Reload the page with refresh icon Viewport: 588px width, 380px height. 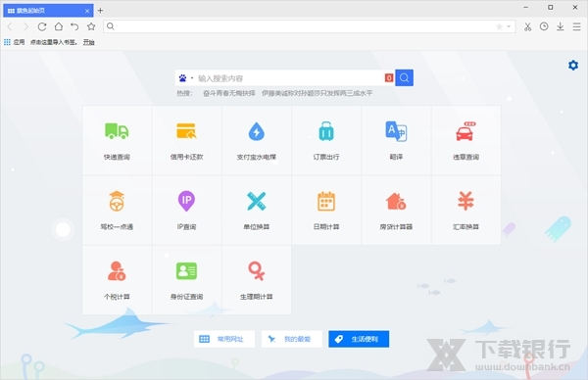(x=42, y=26)
